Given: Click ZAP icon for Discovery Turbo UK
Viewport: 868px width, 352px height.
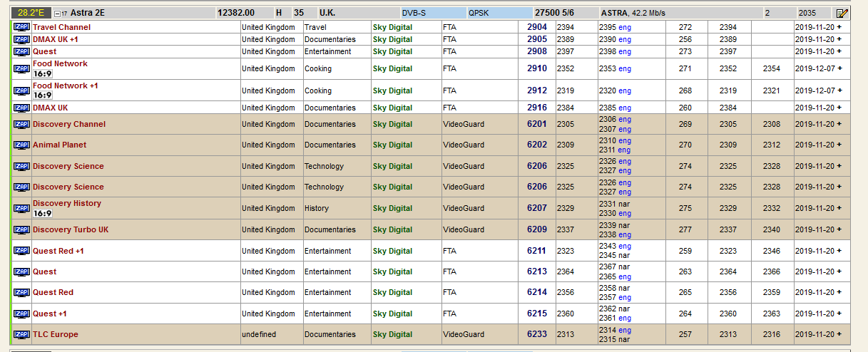Looking at the screenshot, I should tap(21, 230).
